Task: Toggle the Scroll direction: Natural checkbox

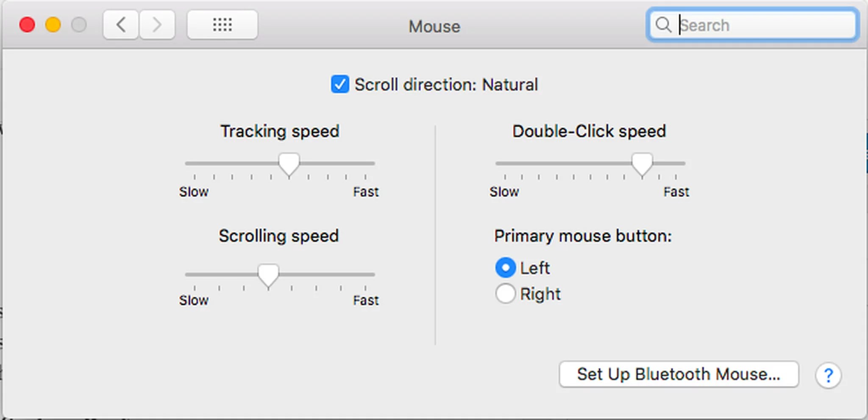Action: [x=339, y=85]
